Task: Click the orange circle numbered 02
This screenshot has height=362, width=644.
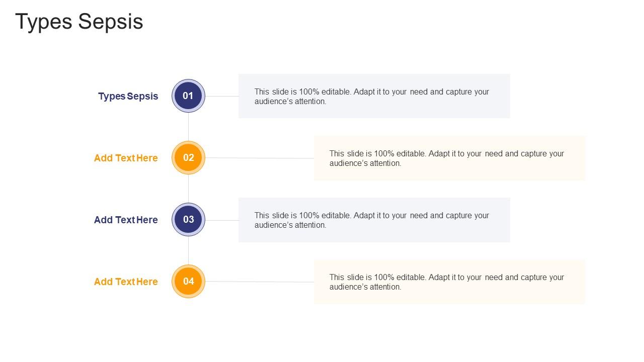Action: [189, 157]
